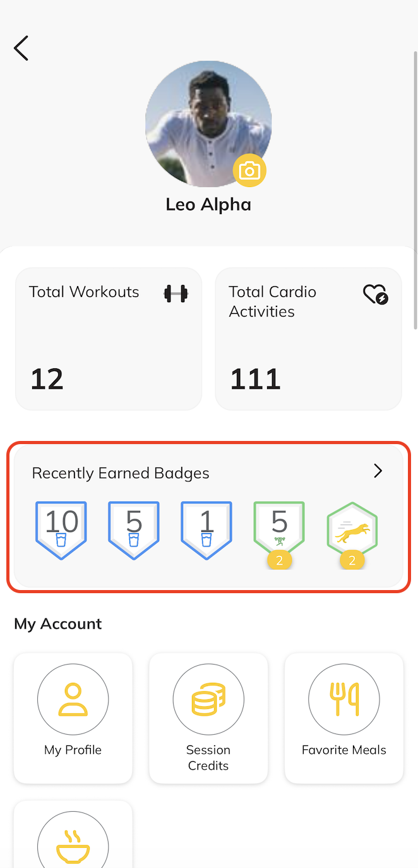Image resolution: width=418 pixels, height=868 pixels.
Task: Open the 1 water glass badge
Action: [206, 530]
